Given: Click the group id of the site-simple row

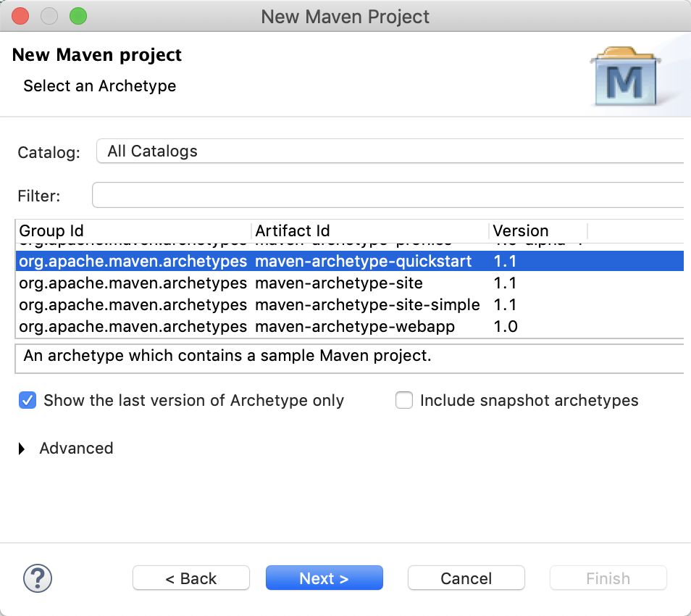Looking at the screenshot, I should click(x=133, y=304).
